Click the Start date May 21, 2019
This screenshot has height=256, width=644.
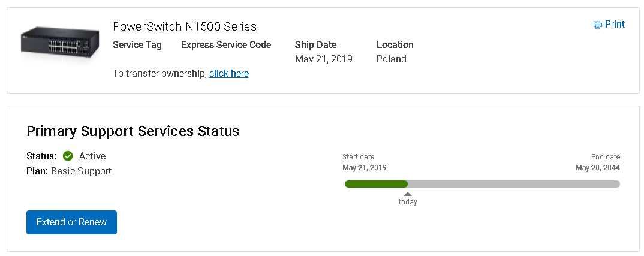[365, 168]
